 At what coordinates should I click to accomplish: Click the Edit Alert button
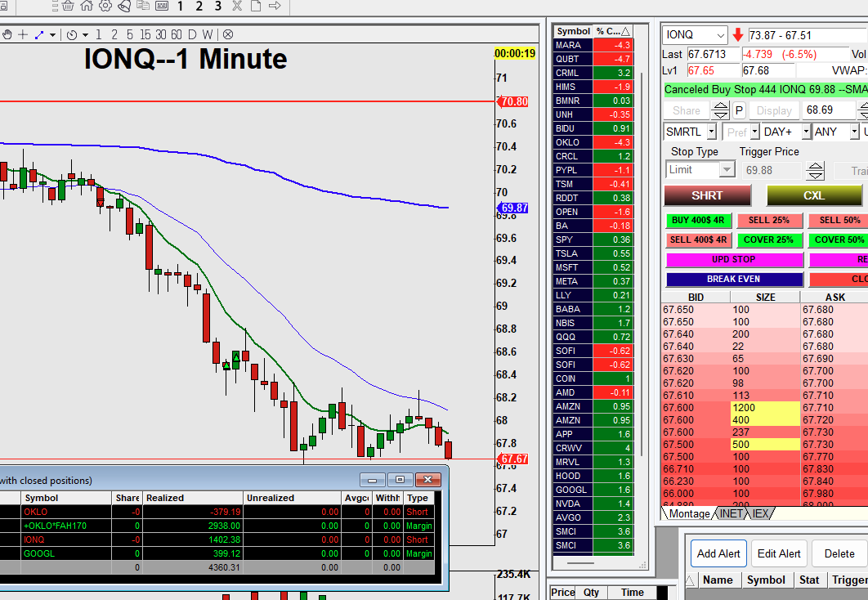779,553
